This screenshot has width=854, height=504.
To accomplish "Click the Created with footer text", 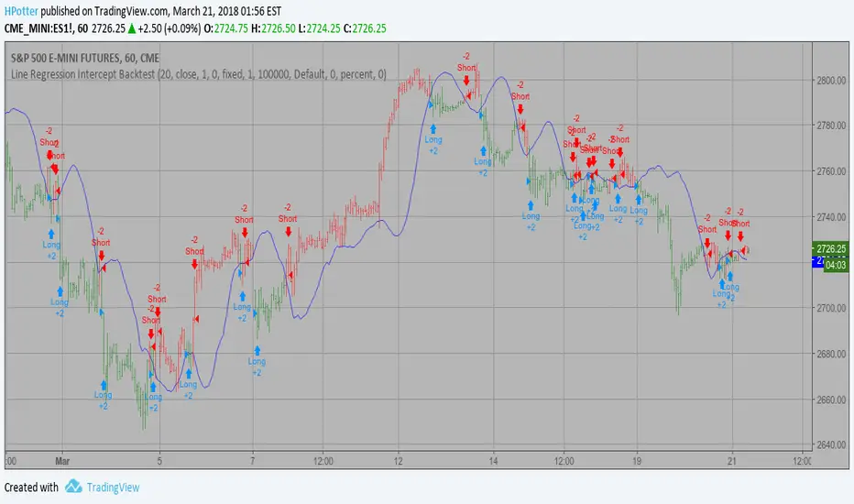I will (x=31, y=488).
